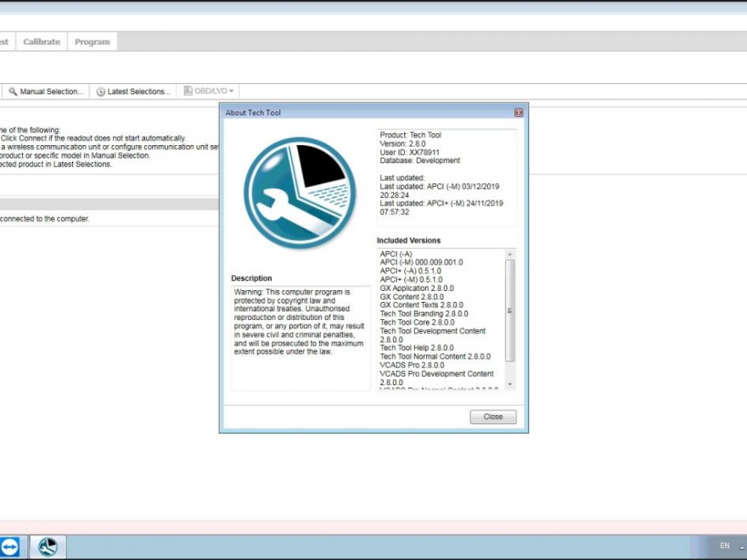The height and width of the screenshot is (560, 747).
Task: Select 'APCI+ (-M) 0.5.1.0' in the list
Action: tap(411, 279)
